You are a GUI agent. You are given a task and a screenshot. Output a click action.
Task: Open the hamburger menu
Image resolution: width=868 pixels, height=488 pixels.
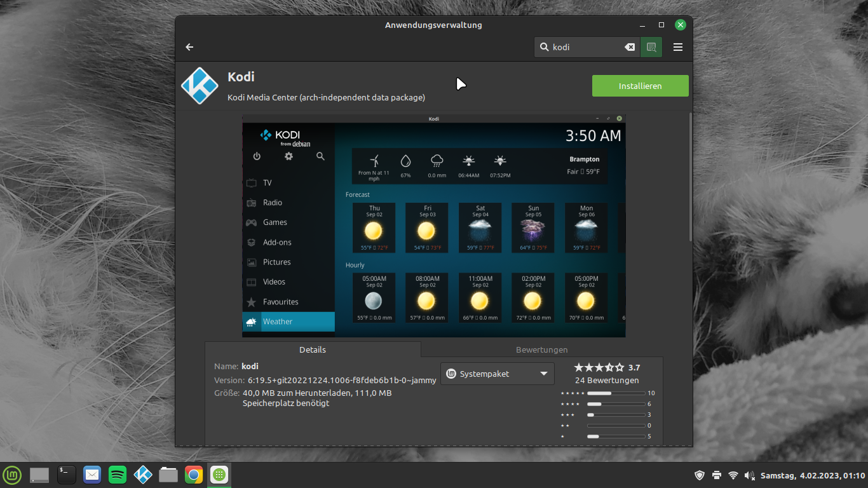pos(678,47)
